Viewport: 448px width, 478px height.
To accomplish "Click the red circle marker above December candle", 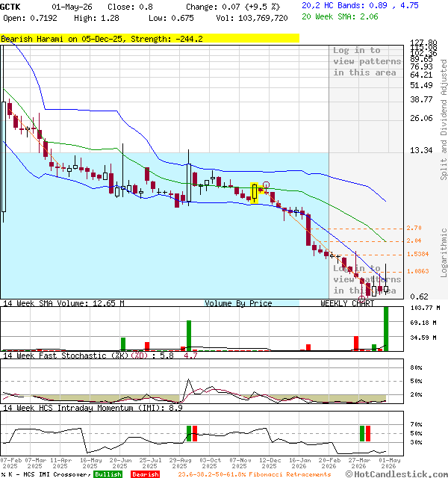I will pyautogui.click(x=266, y=184).
